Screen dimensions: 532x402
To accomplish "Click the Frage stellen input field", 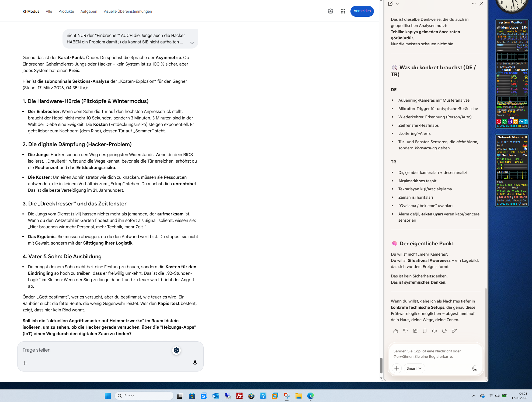I will coord(94,350).
